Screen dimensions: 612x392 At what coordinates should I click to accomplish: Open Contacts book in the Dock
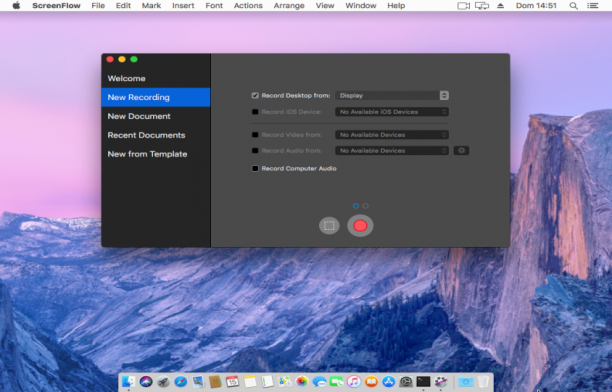[215, 381]
